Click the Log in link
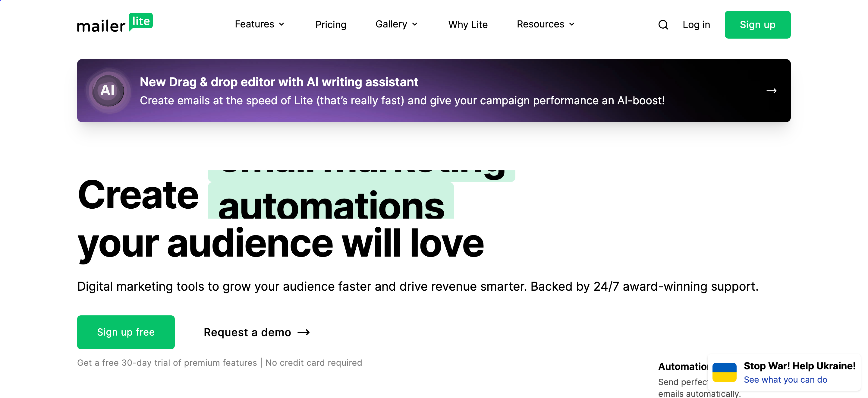 click(696, 25)
